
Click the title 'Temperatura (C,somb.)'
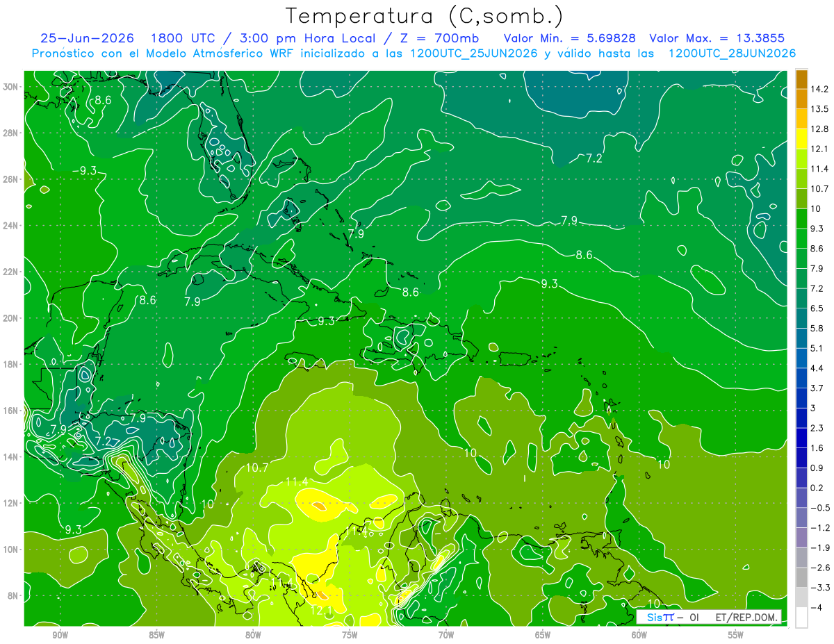(x=424, y=15)
